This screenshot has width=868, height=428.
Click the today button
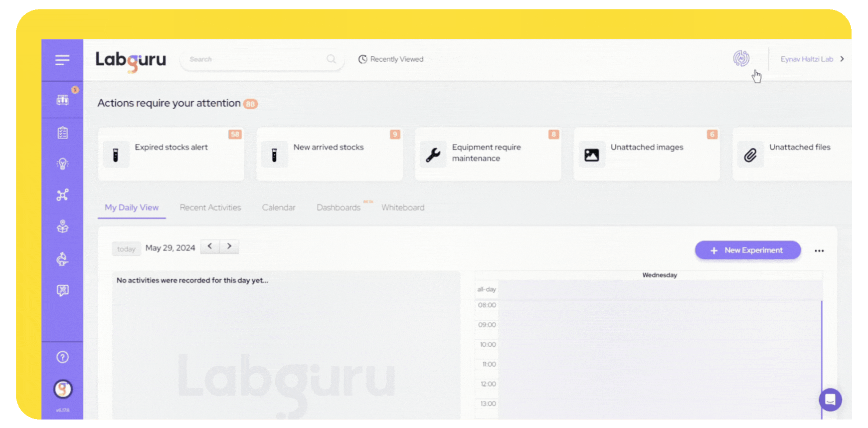point(126,249)
